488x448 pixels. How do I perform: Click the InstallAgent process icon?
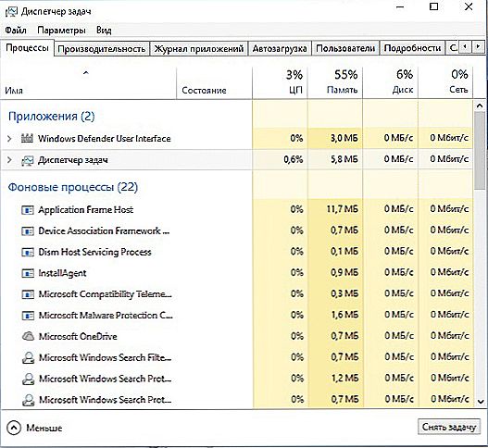(28, 273)
